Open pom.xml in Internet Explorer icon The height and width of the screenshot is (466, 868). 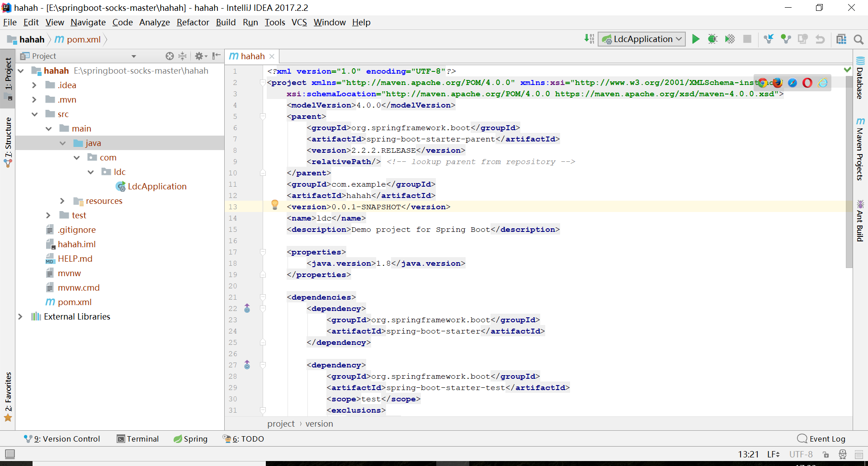tap(823, 83)
